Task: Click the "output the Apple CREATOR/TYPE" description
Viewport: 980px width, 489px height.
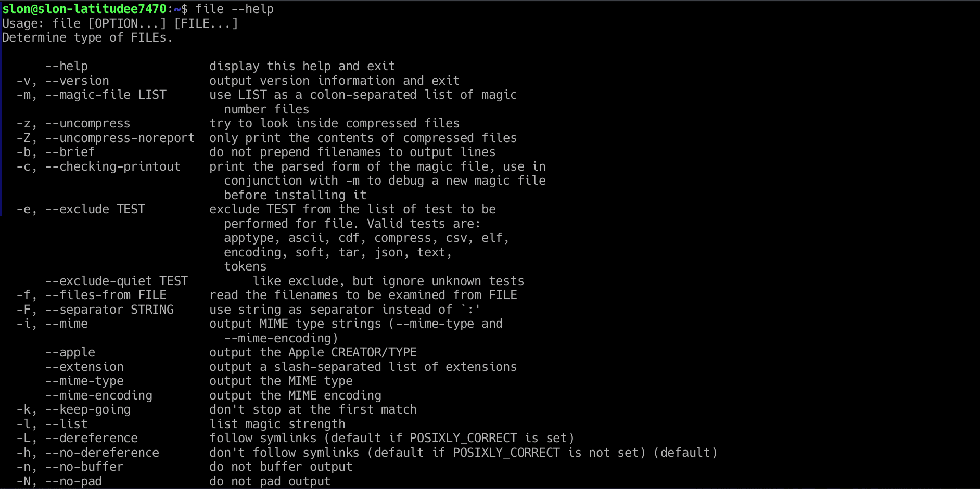Action: 313,352
